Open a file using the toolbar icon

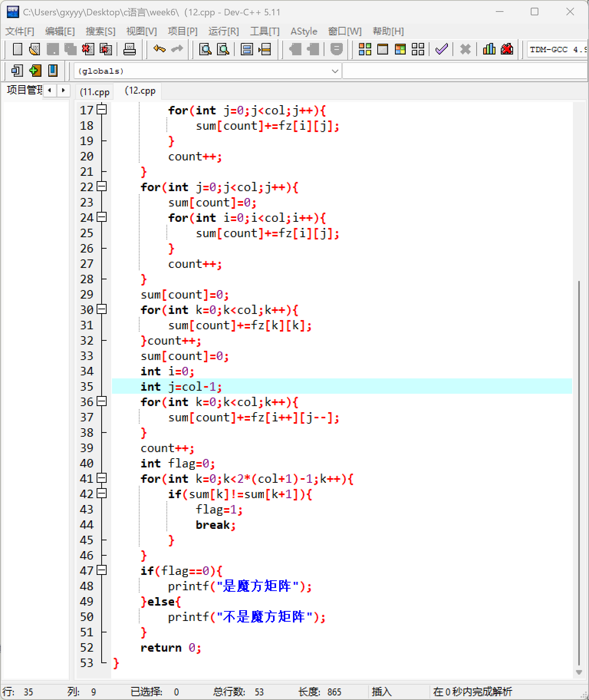[x=35, y=49]
